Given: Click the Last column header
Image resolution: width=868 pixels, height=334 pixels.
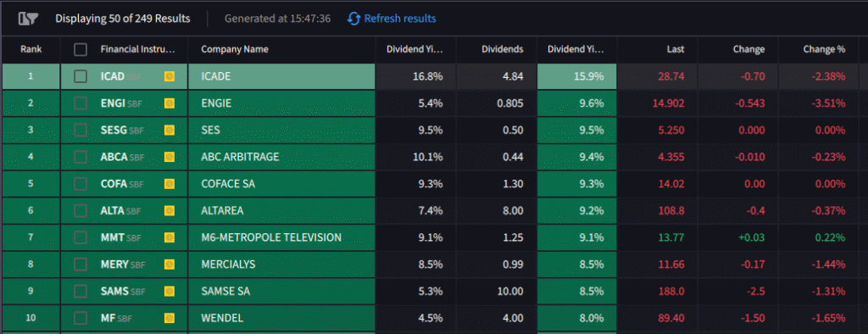Looking at the screenshot, I should [x=676, y=49].
